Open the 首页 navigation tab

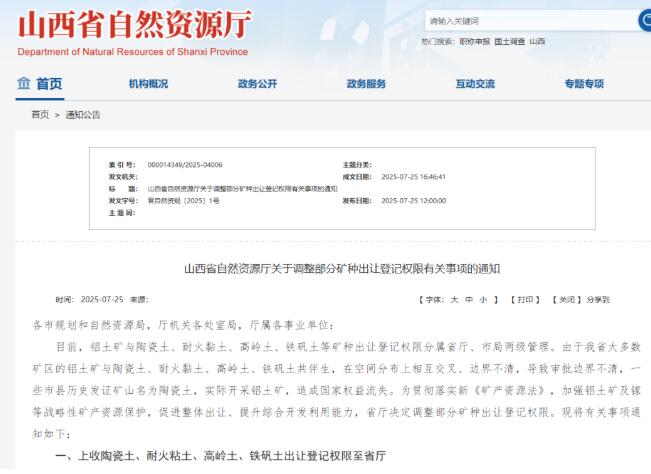40,84
